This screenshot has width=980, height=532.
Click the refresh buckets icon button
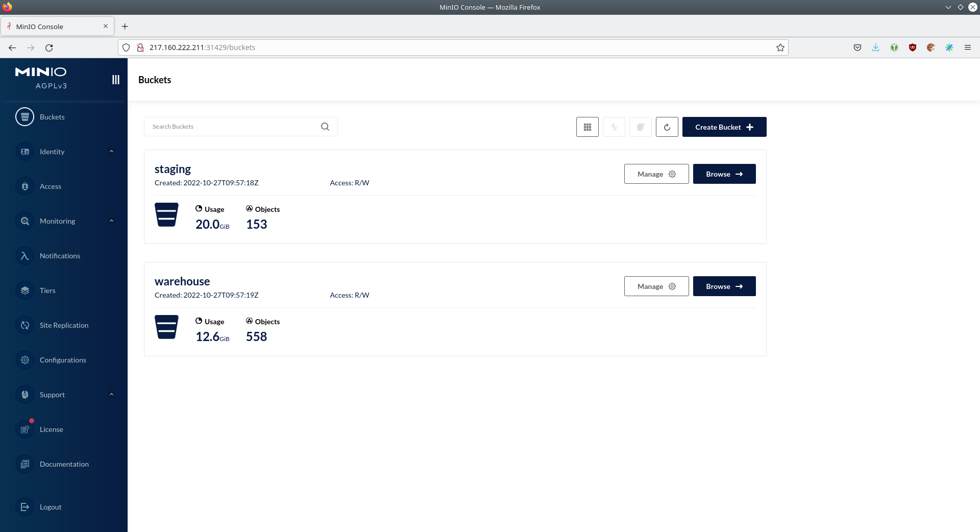[667, 127]
